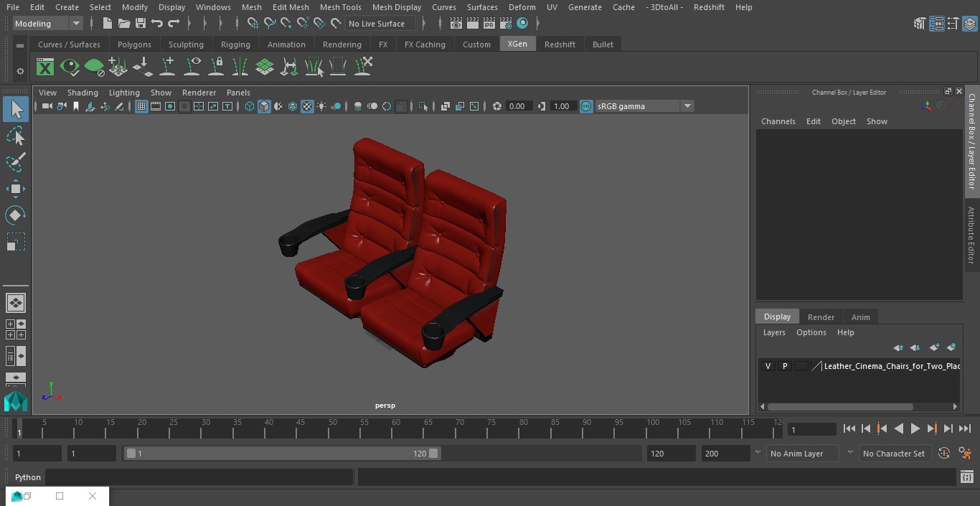Click the Channels menu button
The height and width of the screenshot is (506, 980).
coord(778,121)
